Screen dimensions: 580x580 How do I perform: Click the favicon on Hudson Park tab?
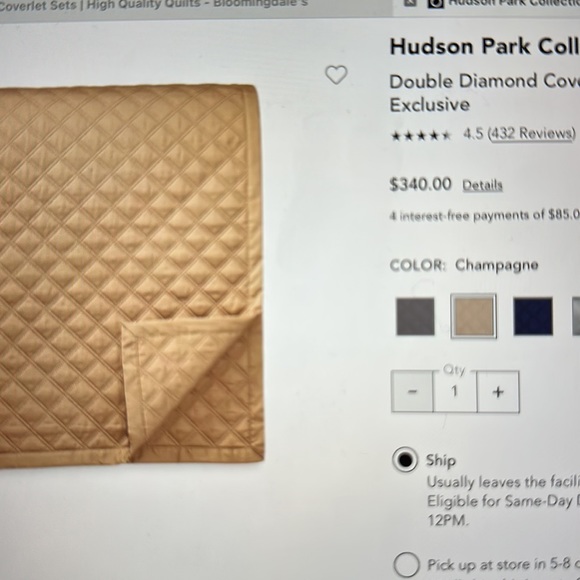[435, 3]
